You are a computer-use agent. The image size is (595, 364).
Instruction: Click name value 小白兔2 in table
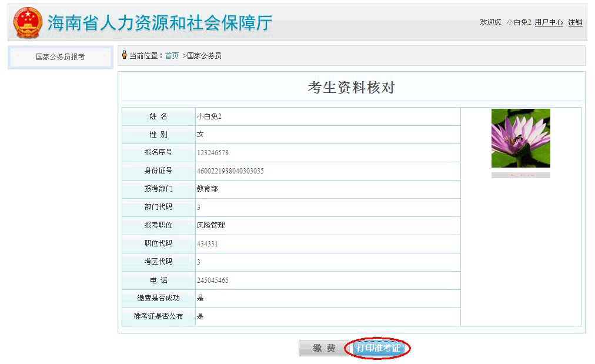pos(209,116)
